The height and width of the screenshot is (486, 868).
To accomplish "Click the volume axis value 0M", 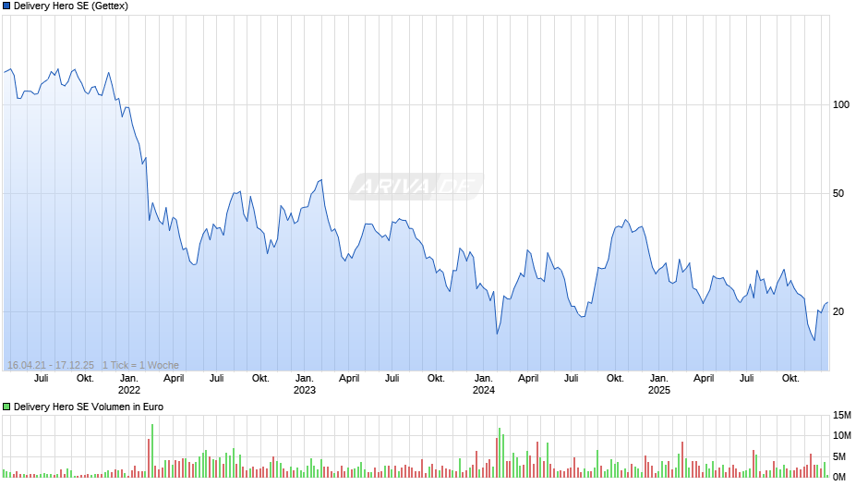I will click(x=839, y=477).
